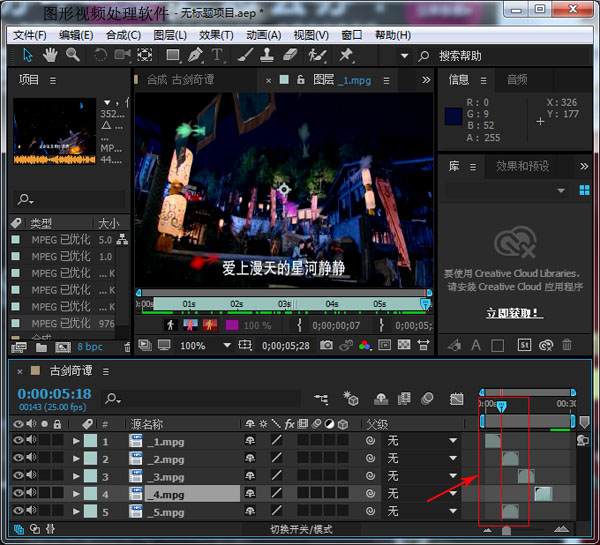This screenshot has width=600, height=545.
Task: Mute audio of _5.mpg layer
Action: point(31,511)
